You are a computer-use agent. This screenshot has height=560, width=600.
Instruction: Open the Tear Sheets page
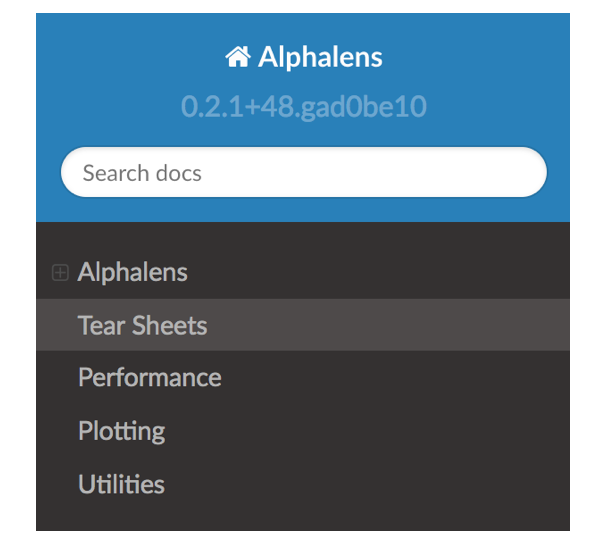143,325
